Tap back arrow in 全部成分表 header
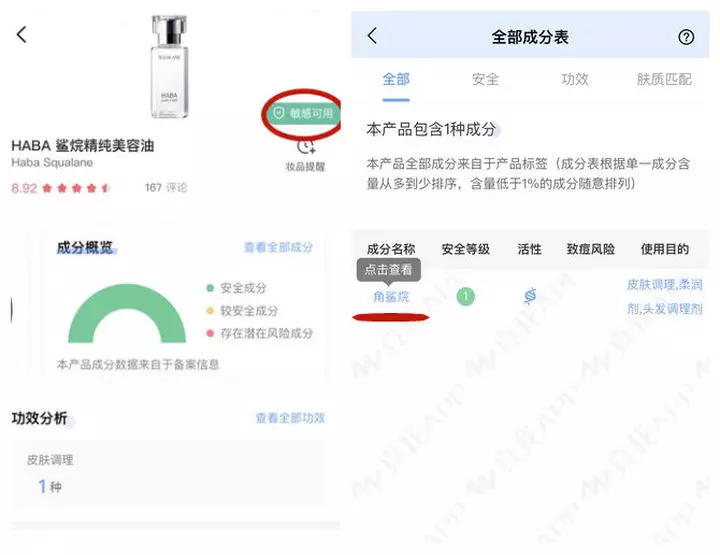Screen dimensions: 720x555 coord(372,35)
